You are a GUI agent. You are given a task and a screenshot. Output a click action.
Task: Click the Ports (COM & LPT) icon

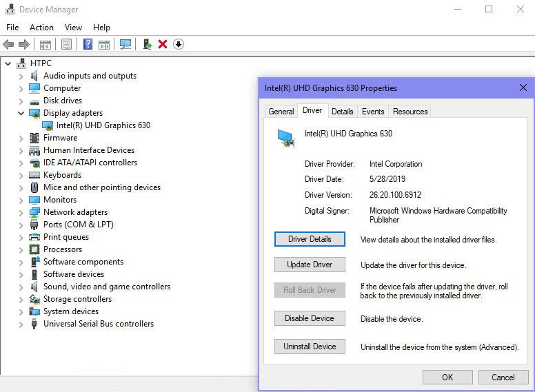[34, 225]
